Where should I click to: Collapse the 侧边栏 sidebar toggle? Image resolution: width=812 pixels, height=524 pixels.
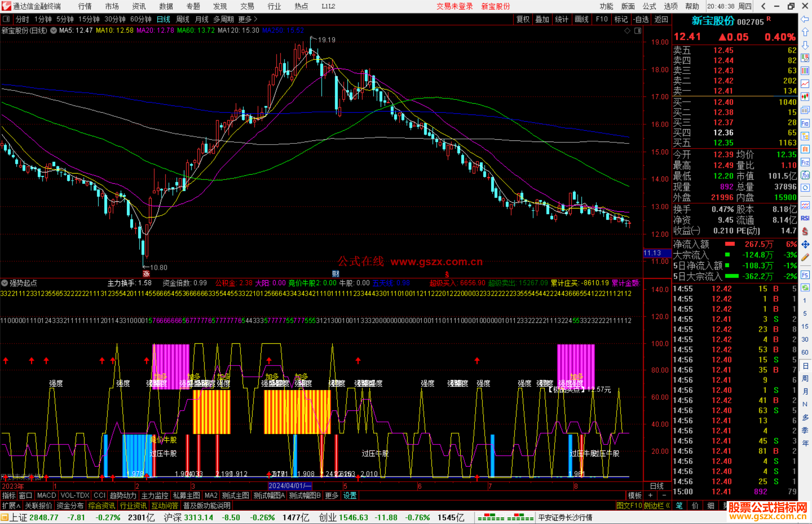coord(657,506)
